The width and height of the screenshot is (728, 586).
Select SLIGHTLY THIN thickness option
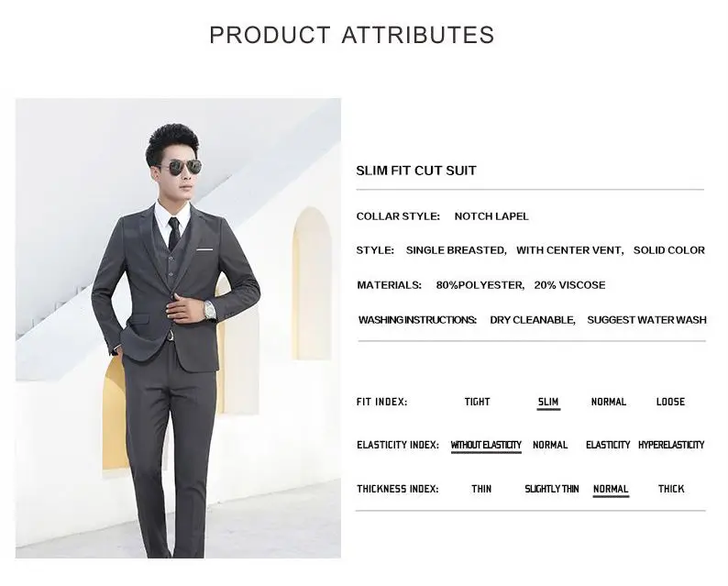tap(552, 489)
